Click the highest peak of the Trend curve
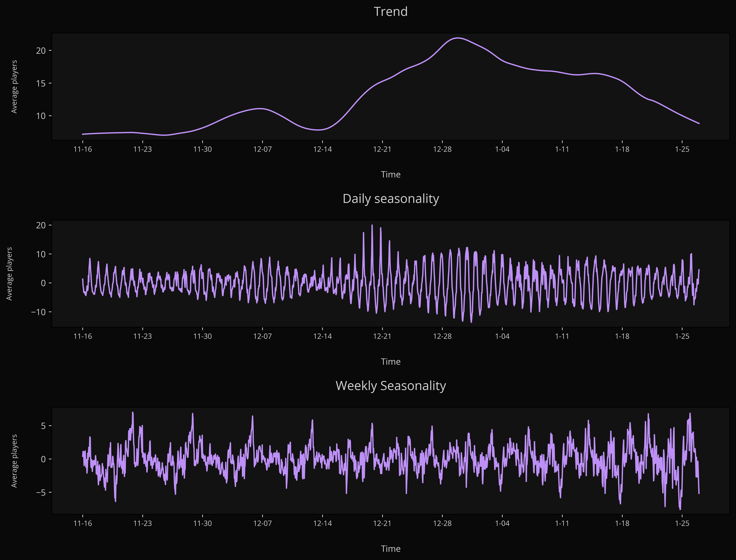 pyautogui.click(x=458, y=38)
